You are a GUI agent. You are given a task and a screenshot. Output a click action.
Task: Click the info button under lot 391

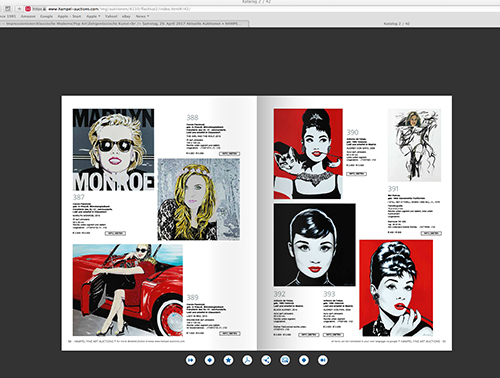click(x=431, y=233)
